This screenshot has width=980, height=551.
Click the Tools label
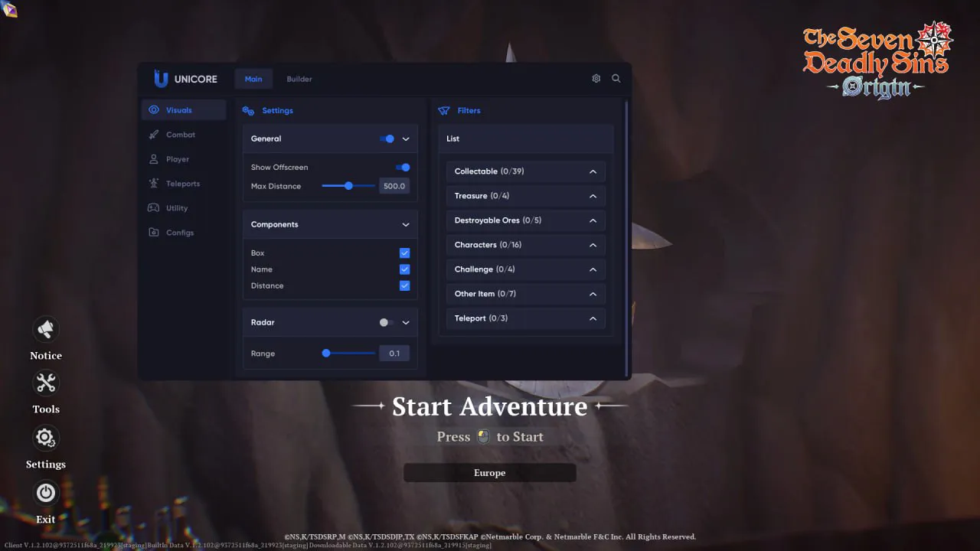pyautogui.click(x=46, y=409)
